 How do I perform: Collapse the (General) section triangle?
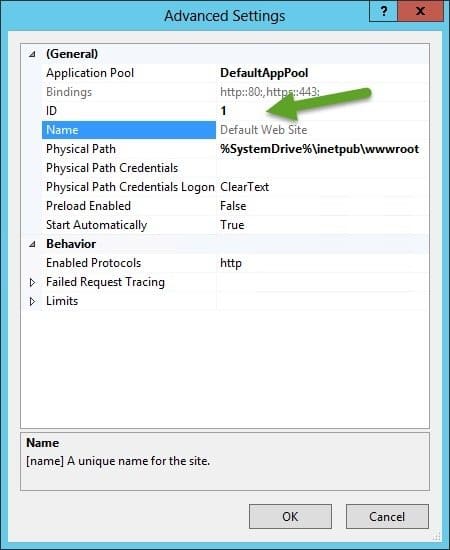click(32, 54)
